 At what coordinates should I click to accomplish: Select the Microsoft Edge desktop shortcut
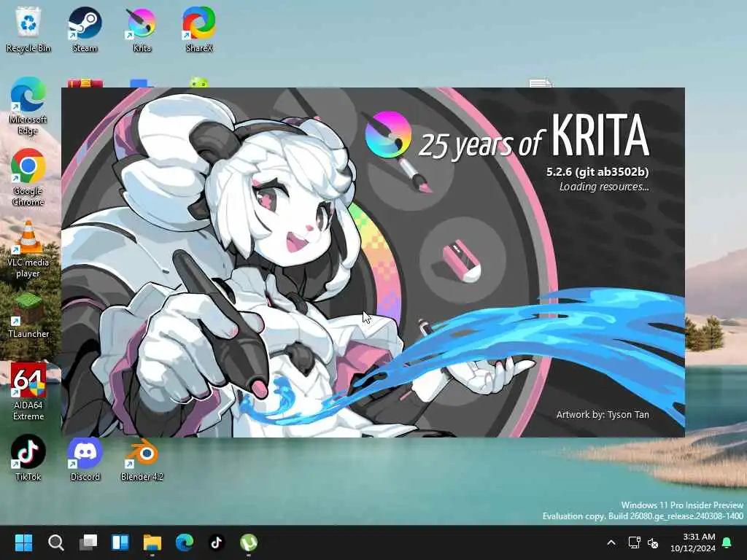[28, 106]
